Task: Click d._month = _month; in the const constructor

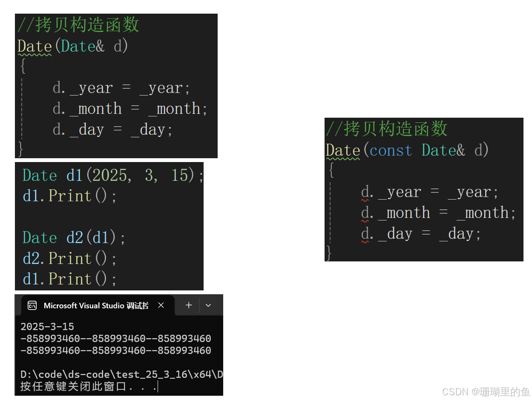Action: [438, 213]
